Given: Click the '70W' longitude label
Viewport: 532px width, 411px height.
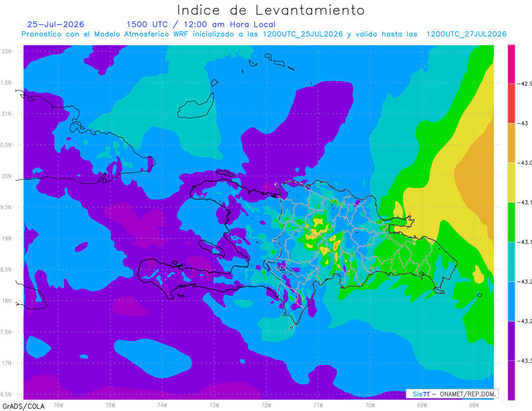Looking at the screenshot, I should click(x=370, y=405).
